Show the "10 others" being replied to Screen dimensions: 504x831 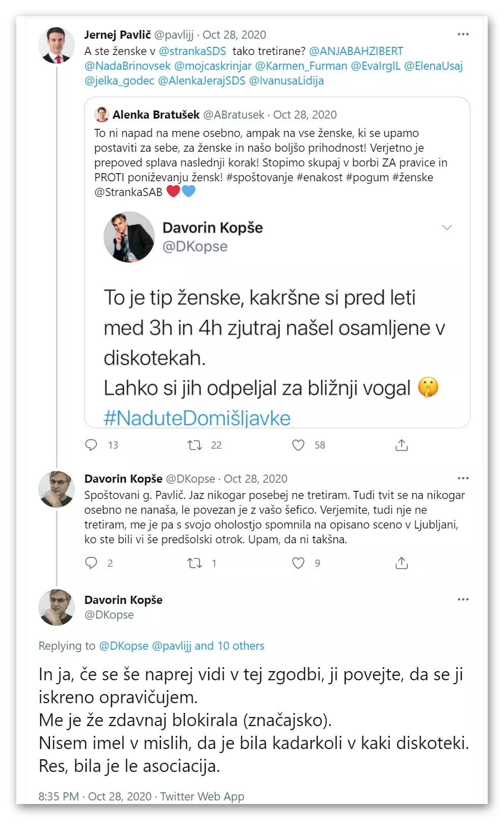[x=241, y=646]
